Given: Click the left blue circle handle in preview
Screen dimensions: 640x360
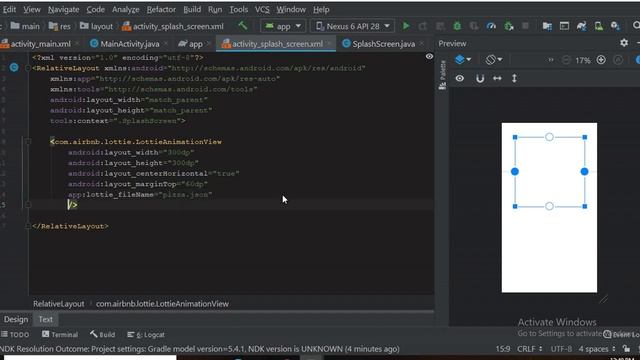Looking at the screenshot, I should tap(515, 171).
